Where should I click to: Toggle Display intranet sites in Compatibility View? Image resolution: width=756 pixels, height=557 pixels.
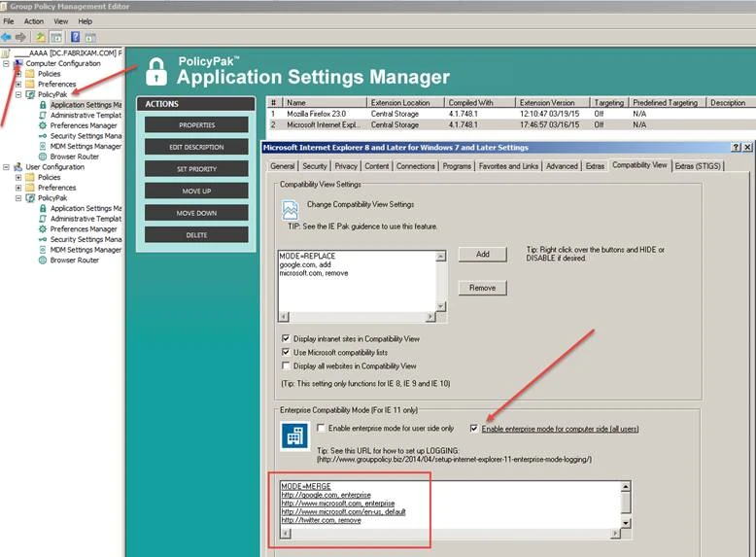(286, 338)
